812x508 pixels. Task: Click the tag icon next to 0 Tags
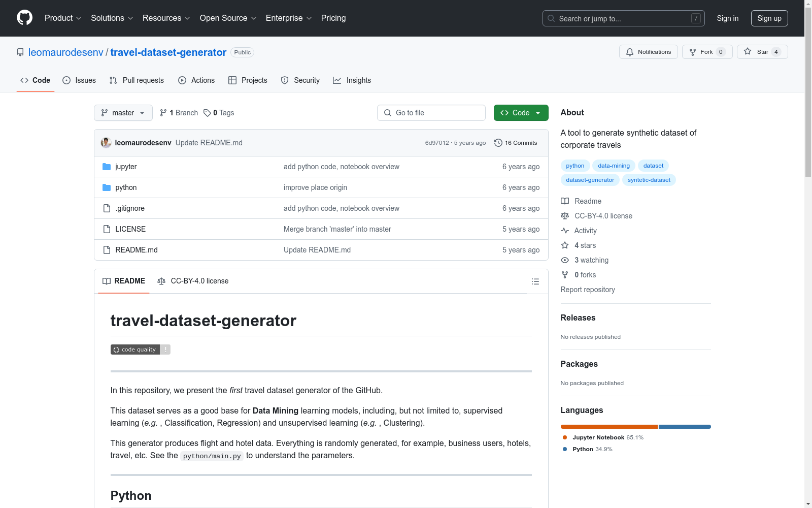[x=207, y=113]
